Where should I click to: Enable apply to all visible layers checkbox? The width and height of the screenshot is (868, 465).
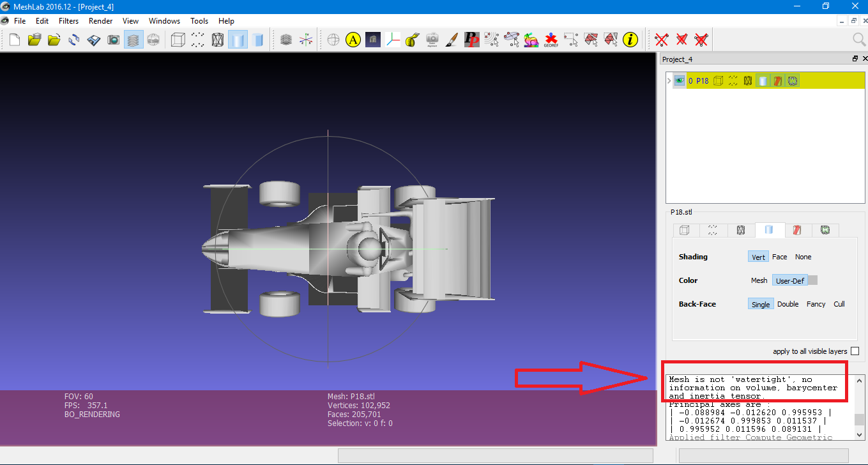coord(855,351)
